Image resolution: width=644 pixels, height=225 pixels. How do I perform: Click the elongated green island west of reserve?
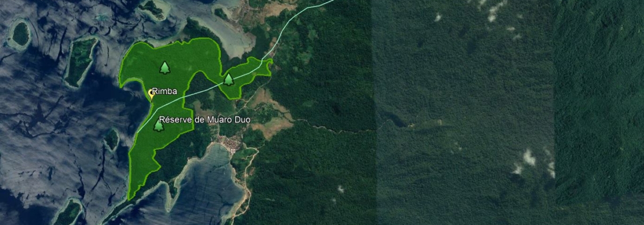click(81, 61)
